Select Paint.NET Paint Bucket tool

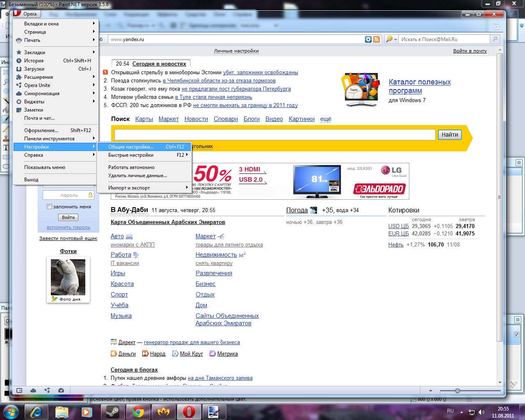pyautogui.click(x=6, y=110)
